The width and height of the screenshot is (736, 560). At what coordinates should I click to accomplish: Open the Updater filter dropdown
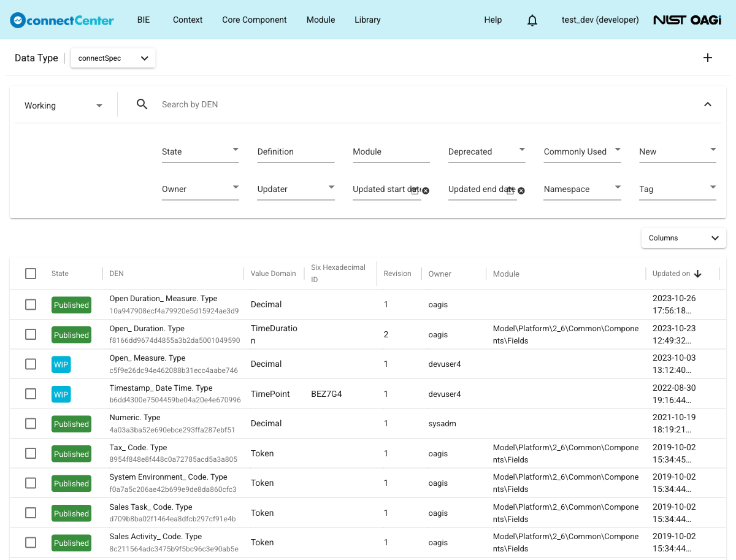(296, 189)
